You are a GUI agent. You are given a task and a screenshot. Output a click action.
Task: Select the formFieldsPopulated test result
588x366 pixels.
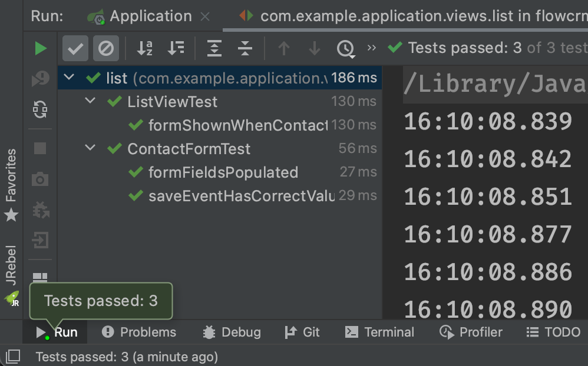(223, 172)
